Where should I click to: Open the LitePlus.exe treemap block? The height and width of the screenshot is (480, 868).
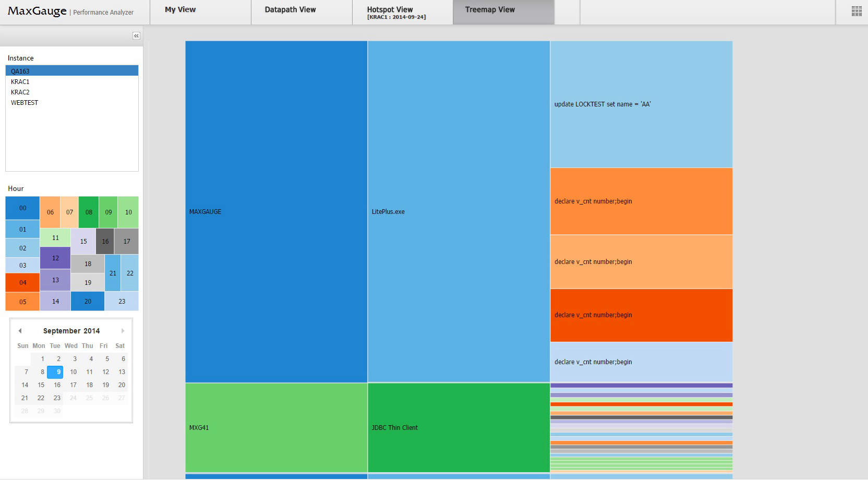tap(459, 212)
